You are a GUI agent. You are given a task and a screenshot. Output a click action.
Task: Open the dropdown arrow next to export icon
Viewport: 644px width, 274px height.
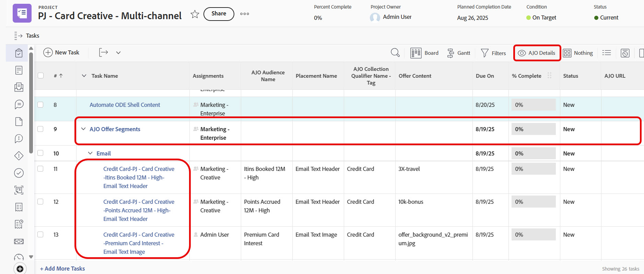click(118, 53)
